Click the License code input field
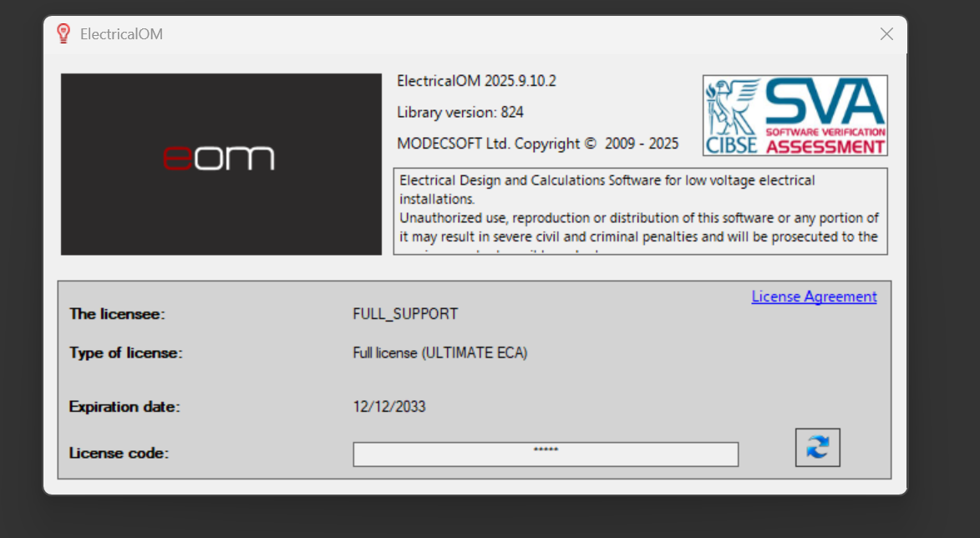The image size is (980, 538). point(546,454)
